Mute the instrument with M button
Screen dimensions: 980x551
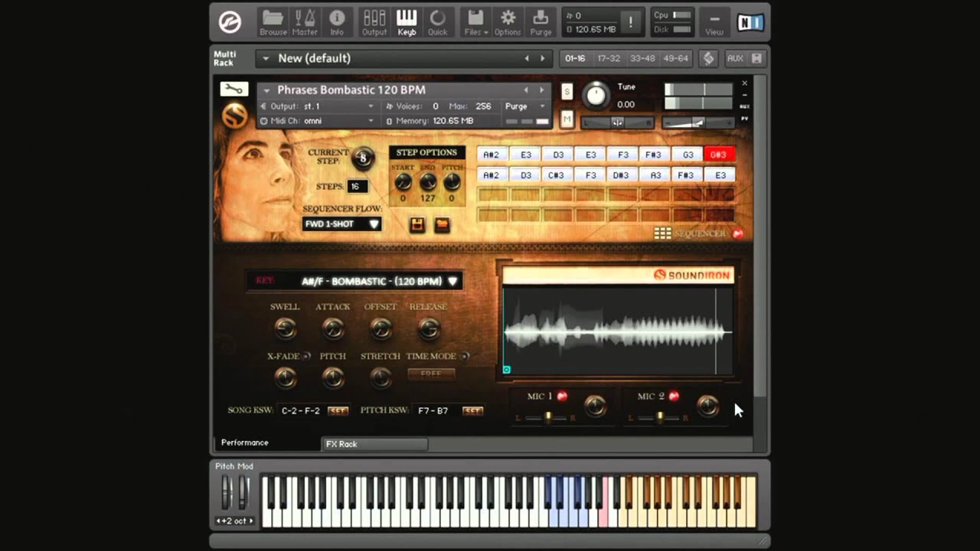[567, 119]
